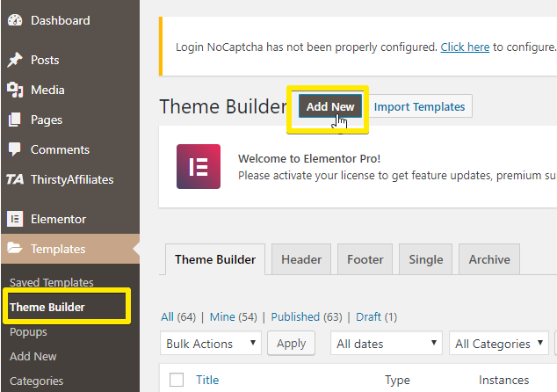Viewport: 557px width, 392px height.
Task: Click the Apply button
Action: [292, 343]
